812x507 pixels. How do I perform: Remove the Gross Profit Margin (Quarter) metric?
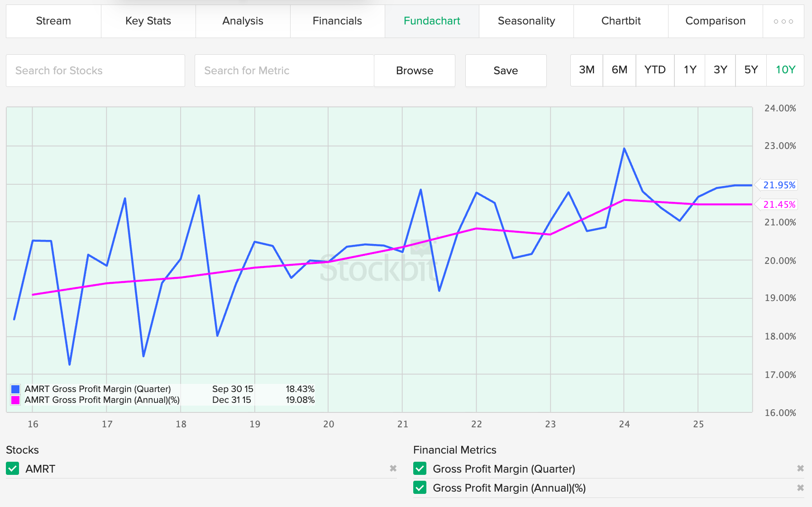click(800, 469)
